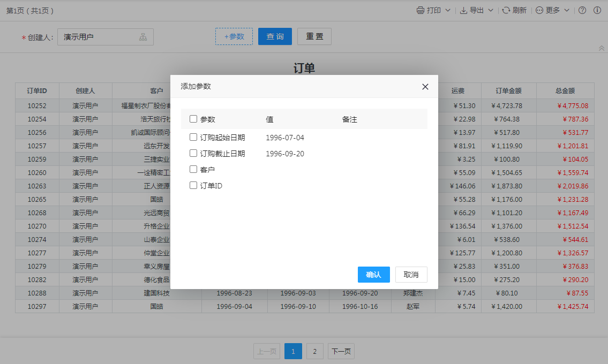Click the refresh icon
The image size is (608, 364).
pyautogui.click(x=506, y=10)
